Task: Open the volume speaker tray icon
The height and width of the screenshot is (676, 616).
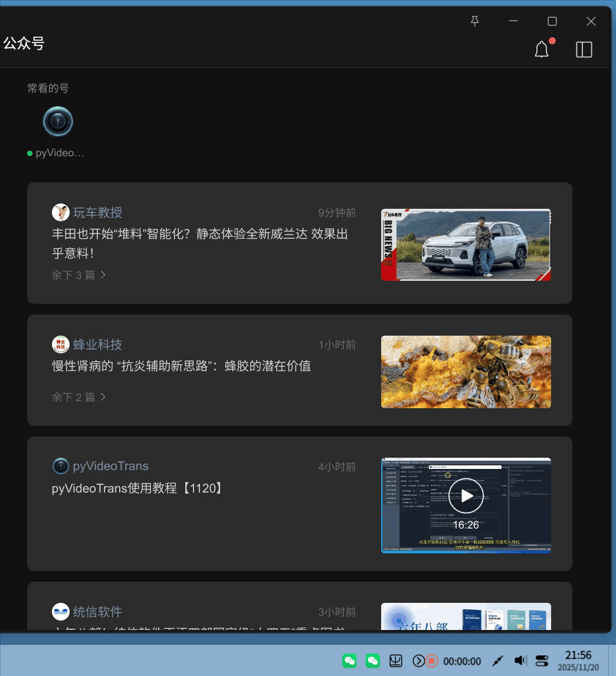Action: point(520,661)
